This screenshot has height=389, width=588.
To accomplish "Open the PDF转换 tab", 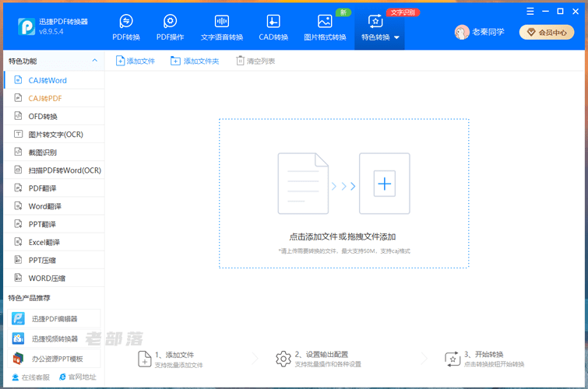I will [x=126, y=27].
